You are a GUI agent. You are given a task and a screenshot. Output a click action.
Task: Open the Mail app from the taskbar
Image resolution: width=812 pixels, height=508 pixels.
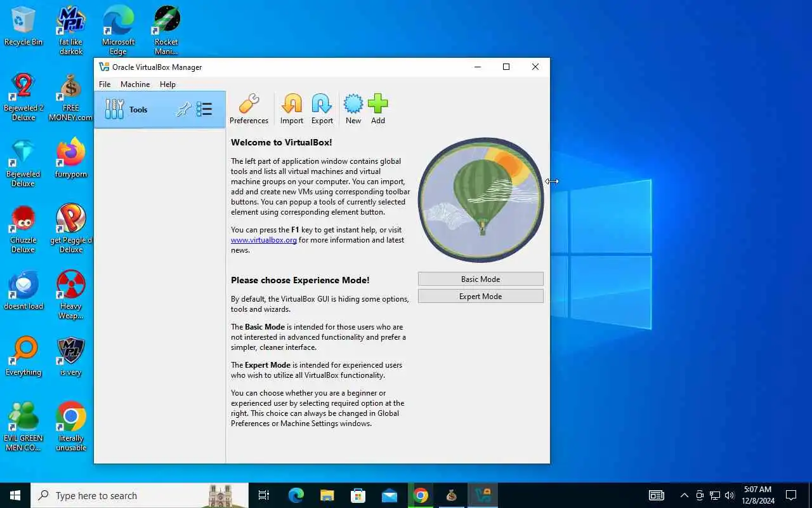click(x=390, y=495)
